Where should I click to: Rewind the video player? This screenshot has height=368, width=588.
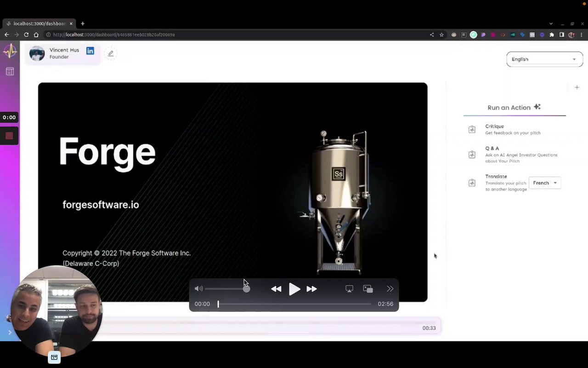coord(276,289)
